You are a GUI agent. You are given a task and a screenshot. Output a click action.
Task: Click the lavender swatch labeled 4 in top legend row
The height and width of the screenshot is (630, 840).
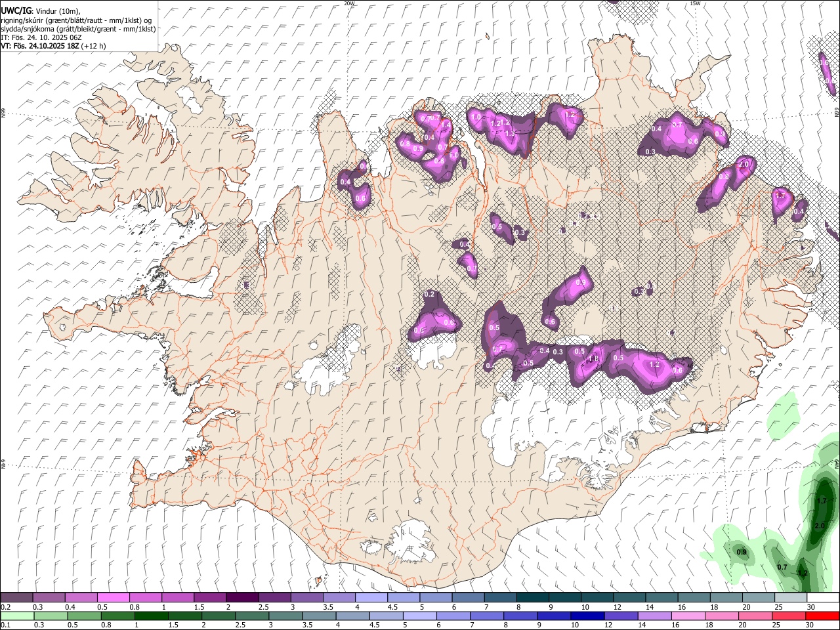pyautogui.click(x=371, y=598)
